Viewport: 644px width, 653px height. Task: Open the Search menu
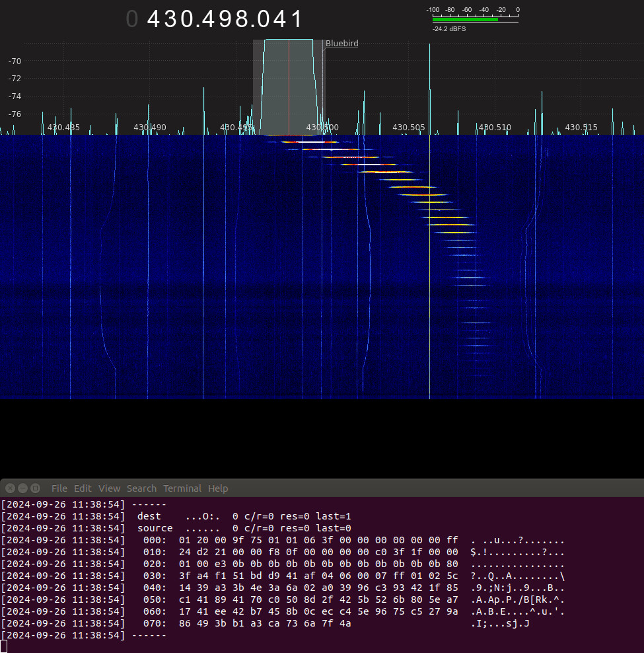(141, 488)
